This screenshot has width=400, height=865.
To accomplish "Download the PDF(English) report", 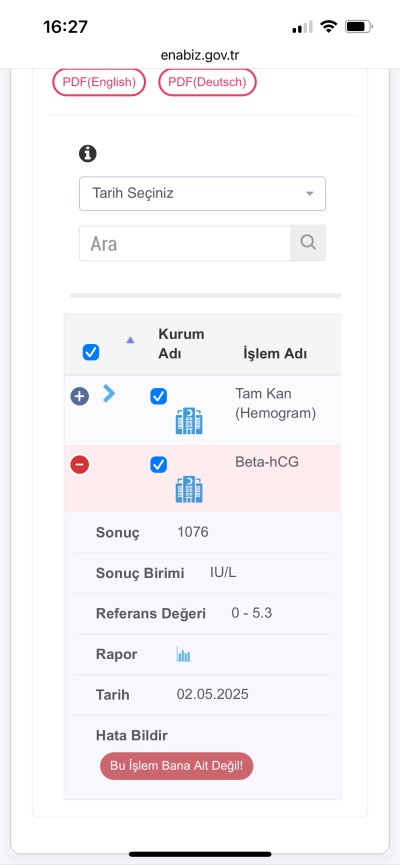I will [x=99, y=82].
